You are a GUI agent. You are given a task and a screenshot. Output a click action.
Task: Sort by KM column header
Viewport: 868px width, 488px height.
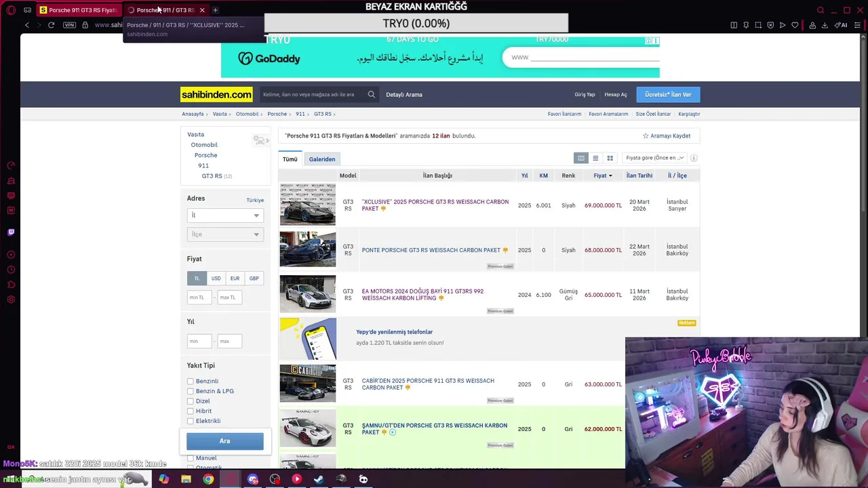click(543, 176)
